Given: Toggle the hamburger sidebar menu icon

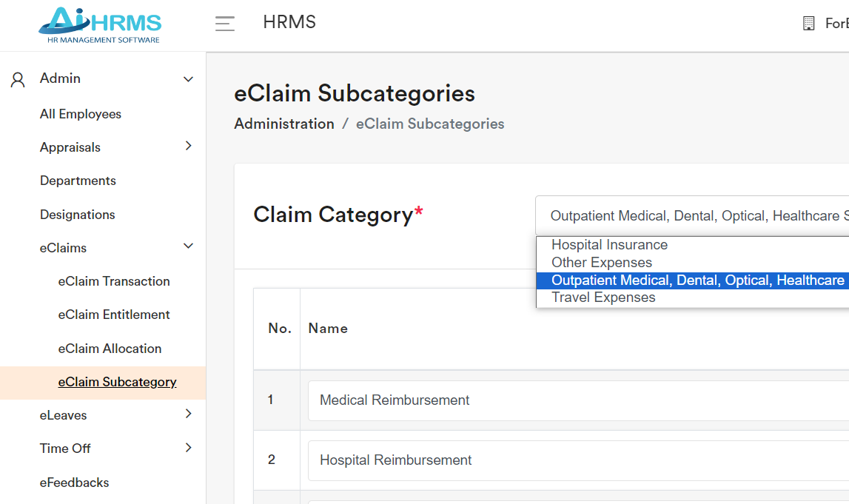Looking at the screenshot, I should pyautogui.click(x=225, y=24).
